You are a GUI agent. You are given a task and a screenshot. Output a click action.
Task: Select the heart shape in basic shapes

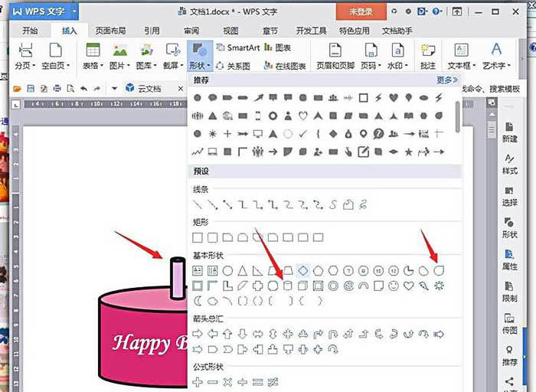tap(408, 286)
